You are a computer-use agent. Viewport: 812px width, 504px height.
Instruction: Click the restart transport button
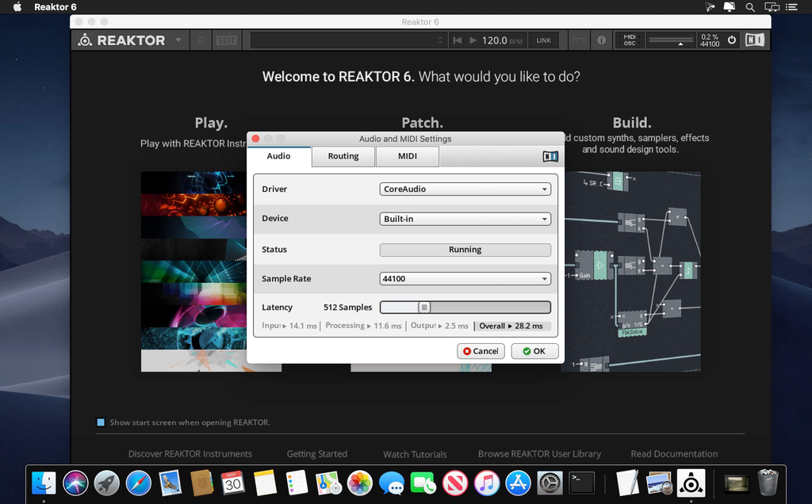(457, 40)
